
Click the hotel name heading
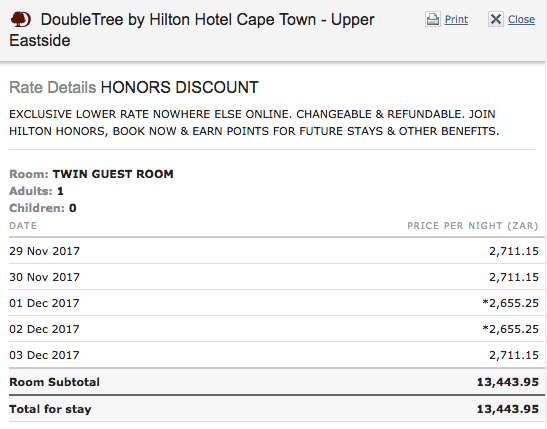192,30
